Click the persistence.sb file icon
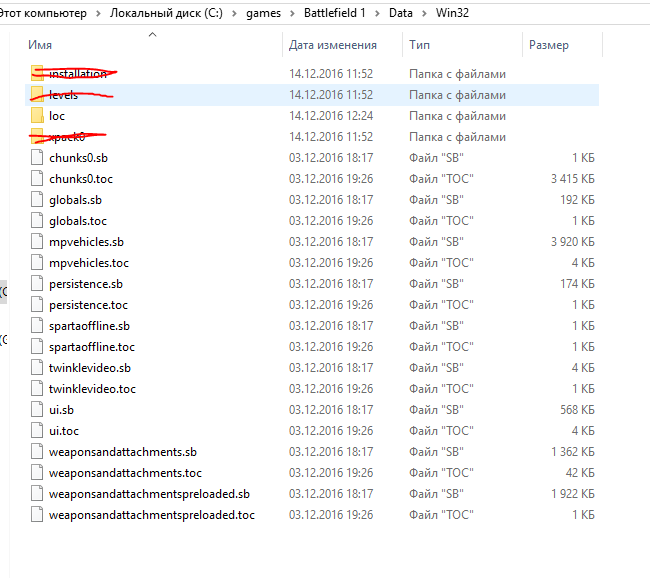 click(x=37, y=283)
